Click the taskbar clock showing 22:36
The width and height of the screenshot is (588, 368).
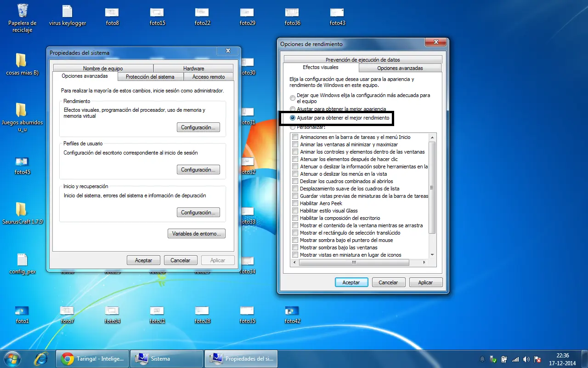tap(563, 359)
